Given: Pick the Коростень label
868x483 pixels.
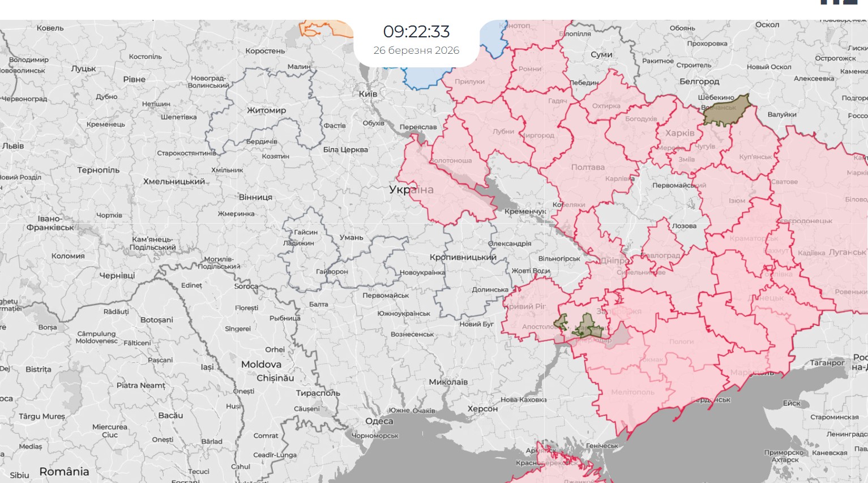Looking at the screenshot, I should (265, 51).
